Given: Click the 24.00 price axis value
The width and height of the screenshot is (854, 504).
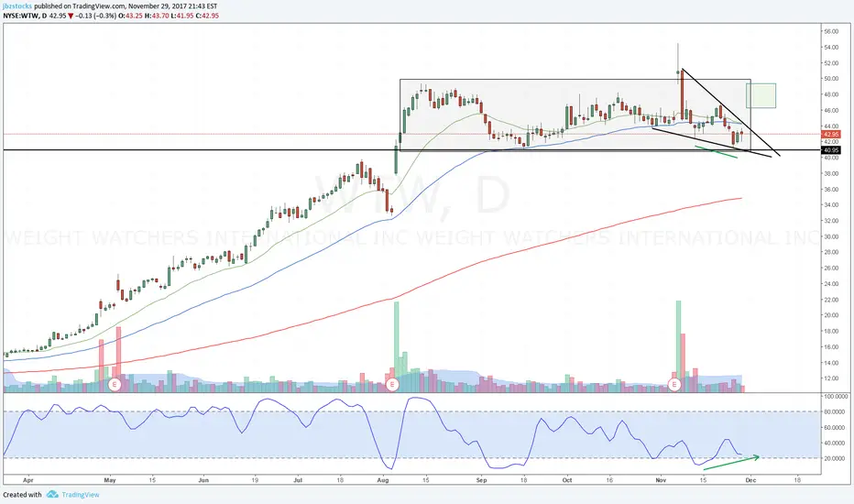Looking at the screenshot, I should coord(831,284).
